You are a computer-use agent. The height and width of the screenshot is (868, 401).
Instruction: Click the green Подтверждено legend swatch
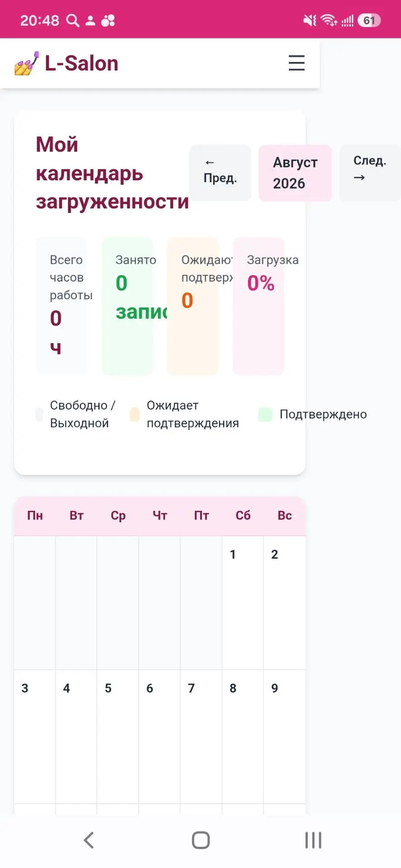coord(265,414)
